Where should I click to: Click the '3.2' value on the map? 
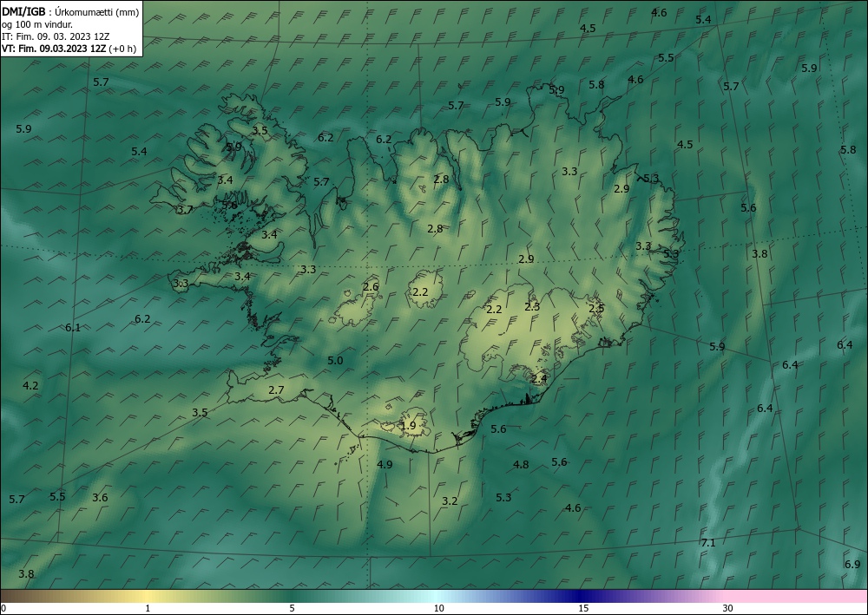[450, 501]
